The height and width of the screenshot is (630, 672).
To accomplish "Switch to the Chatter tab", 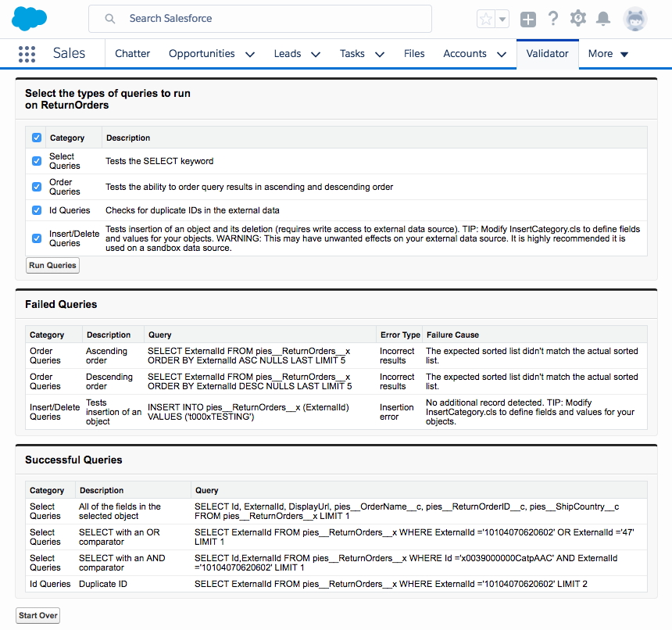I will click(132, 54).
